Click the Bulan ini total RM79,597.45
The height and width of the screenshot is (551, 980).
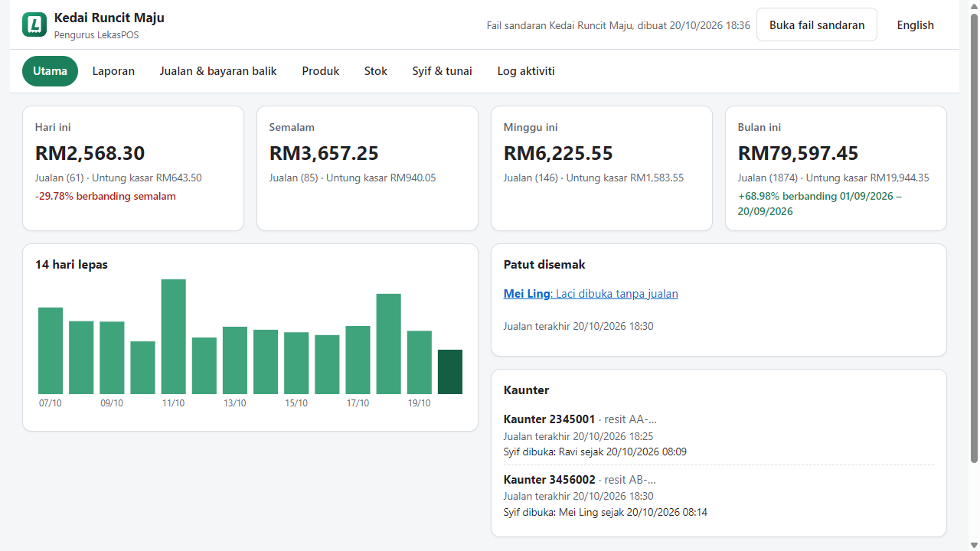tap(799, 153)
